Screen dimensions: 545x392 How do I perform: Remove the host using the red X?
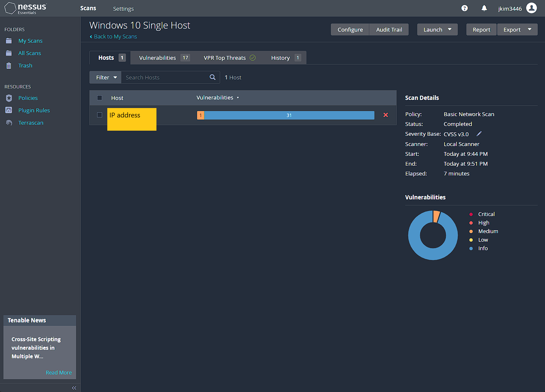[x=386, y=115]
